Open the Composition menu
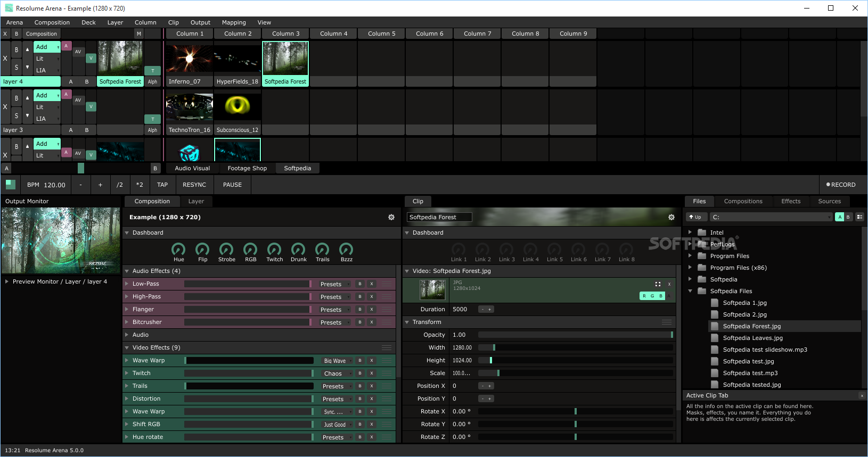The width and height of the screenshot is (868, 457). pos(52,22)
